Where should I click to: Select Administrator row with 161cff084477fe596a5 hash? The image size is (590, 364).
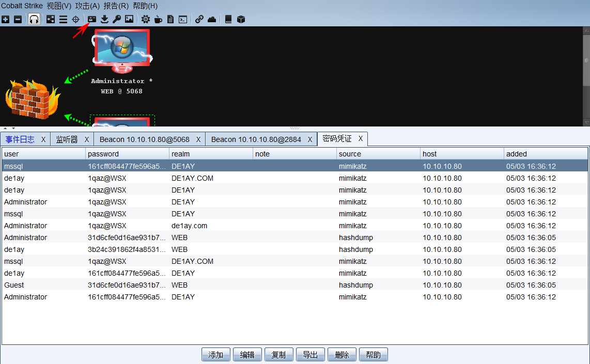point(295,297)
